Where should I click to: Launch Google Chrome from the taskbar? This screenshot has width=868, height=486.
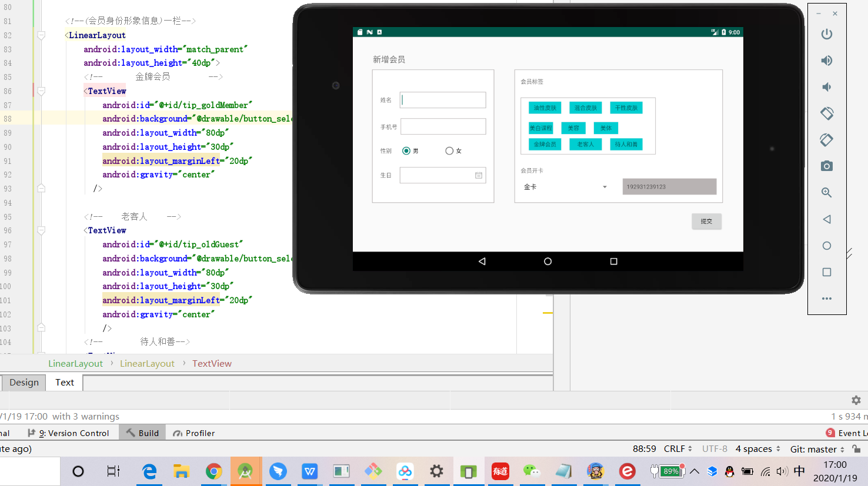213,471
